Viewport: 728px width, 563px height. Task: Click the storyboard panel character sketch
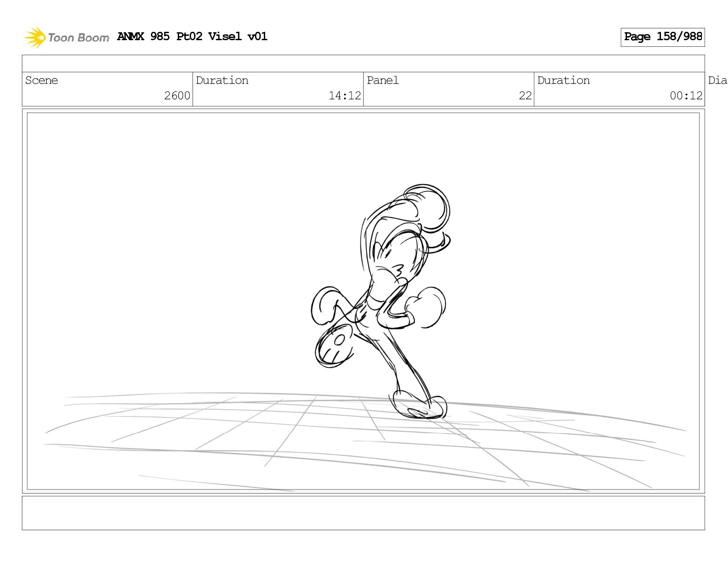click(380, 302)
